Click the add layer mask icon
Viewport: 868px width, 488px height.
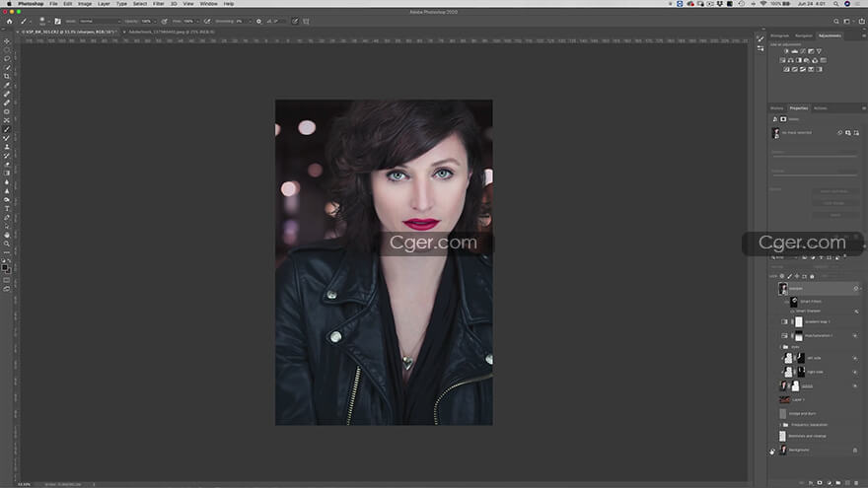(820, 482)
